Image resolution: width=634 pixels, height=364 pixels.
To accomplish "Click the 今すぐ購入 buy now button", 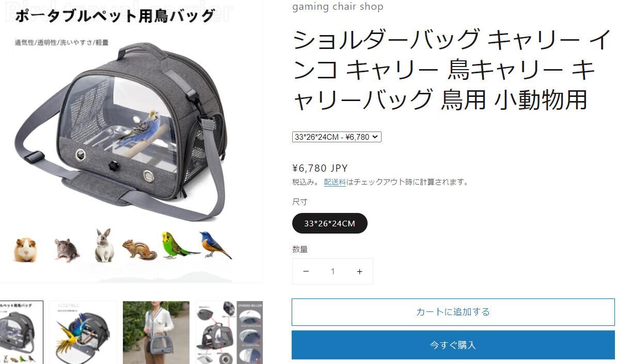I will (453, 345).
